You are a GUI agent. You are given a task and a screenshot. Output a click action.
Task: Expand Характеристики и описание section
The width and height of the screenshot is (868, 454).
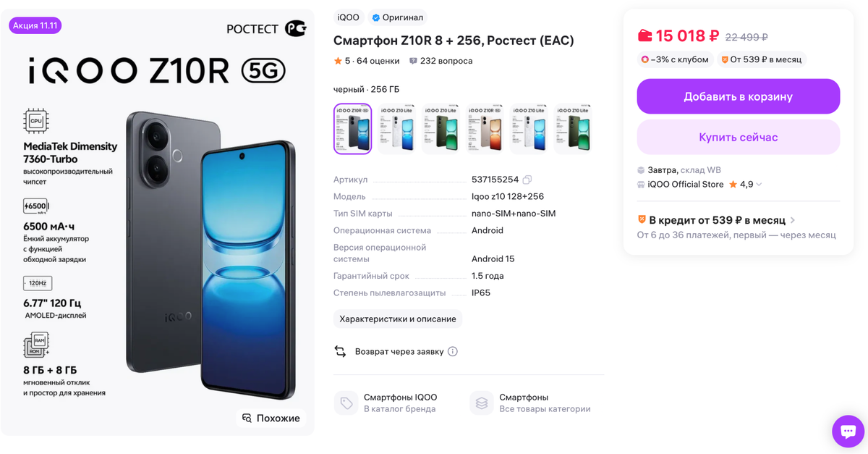(398, 319)
